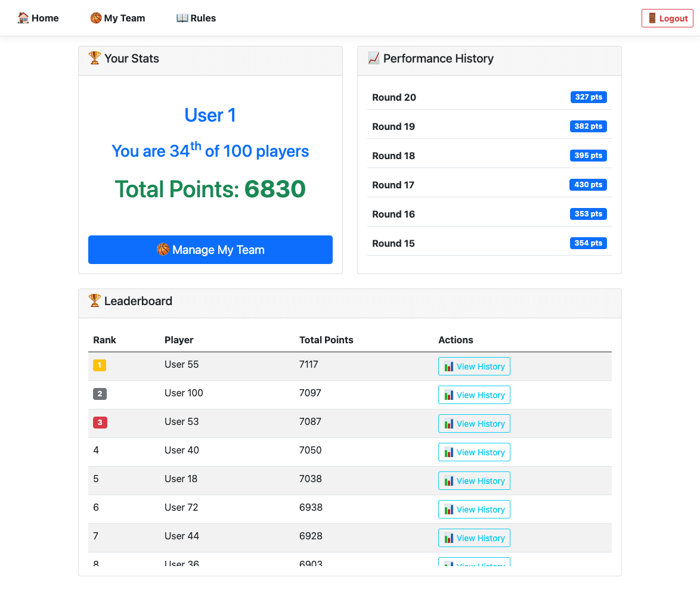Click the basketball icon next to My Team
Viewport: 700px width, 593px height.
click(x=95, y=18)
